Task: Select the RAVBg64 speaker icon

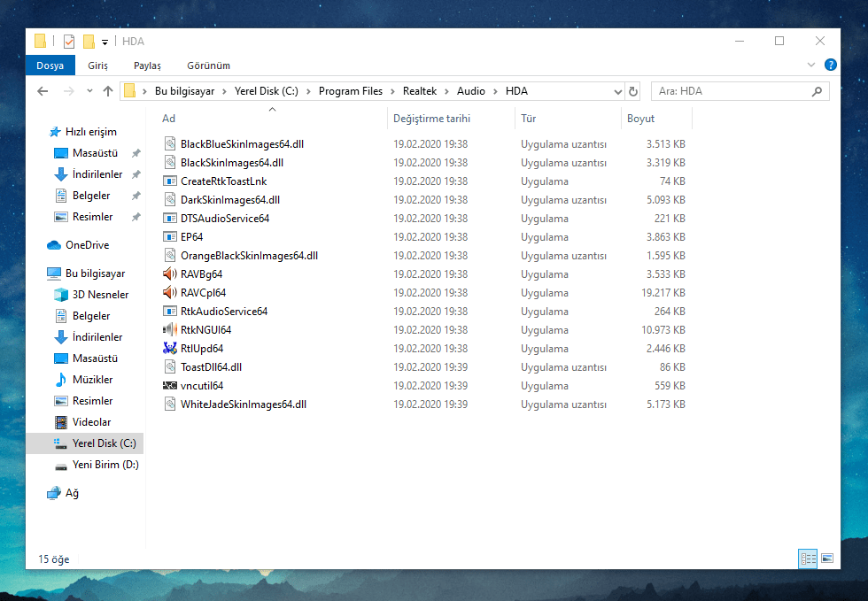Action: tap(170, 274)
